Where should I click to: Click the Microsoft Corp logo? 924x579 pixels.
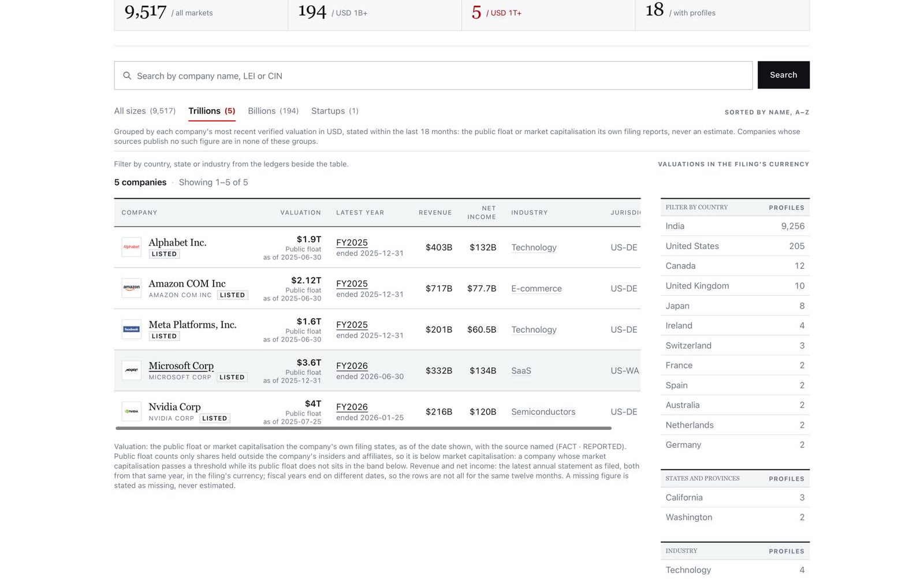(x=131, y=370)
